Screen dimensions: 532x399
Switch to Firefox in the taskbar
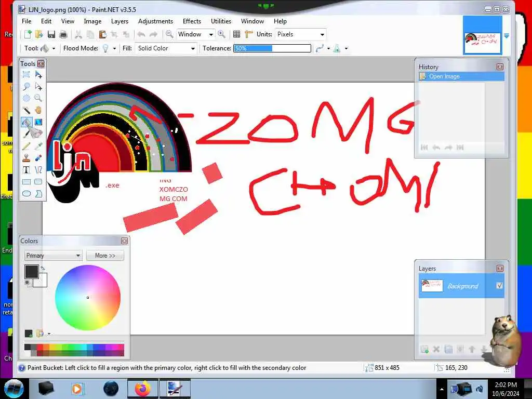click(142, 389)
